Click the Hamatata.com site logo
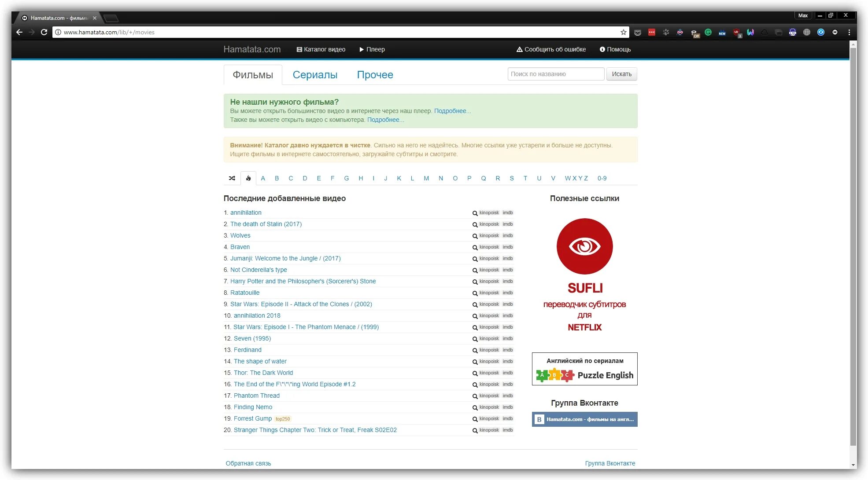Viewport: 868px width, 480px height. (252, 49)
